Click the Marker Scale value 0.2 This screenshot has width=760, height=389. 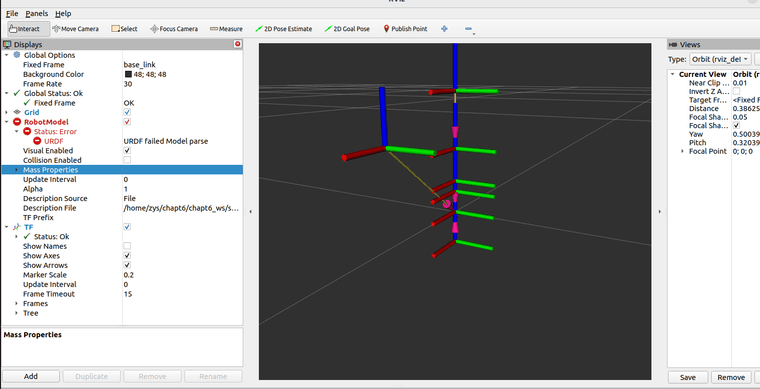pos(129,275)
